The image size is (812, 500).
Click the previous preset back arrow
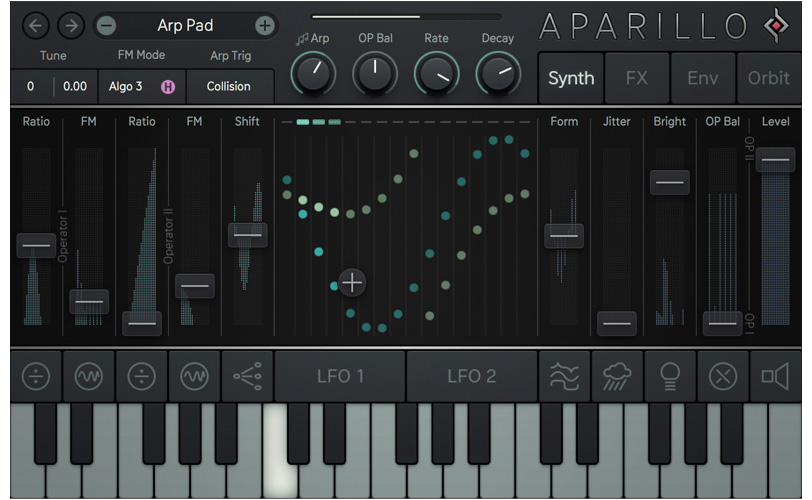tap(36, 25)
